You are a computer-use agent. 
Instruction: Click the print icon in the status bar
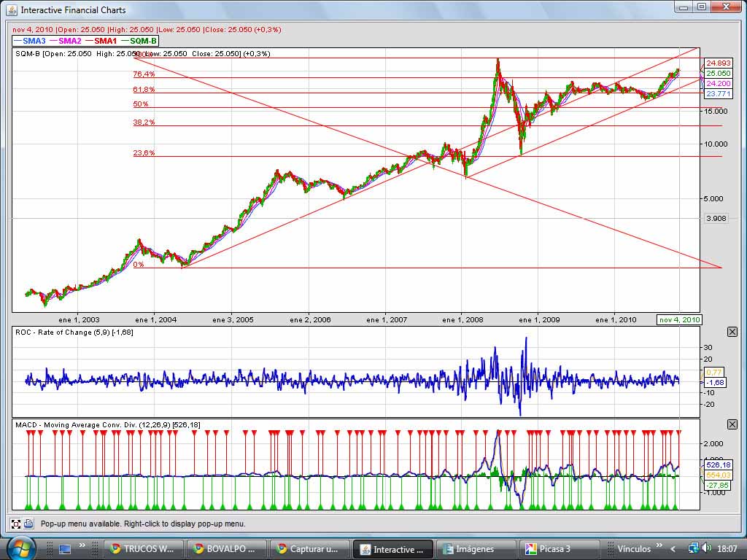[x=28, y=523]
